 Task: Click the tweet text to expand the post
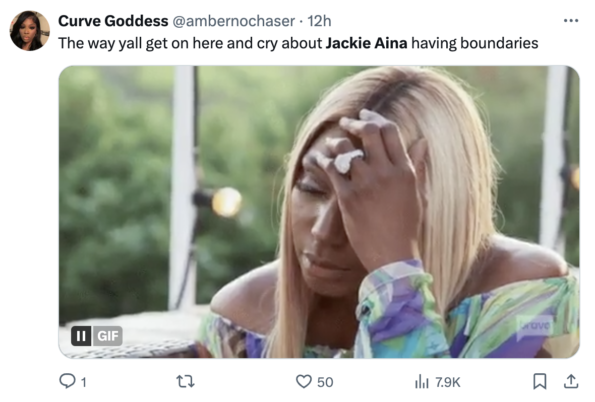click(x=298, y=43)
